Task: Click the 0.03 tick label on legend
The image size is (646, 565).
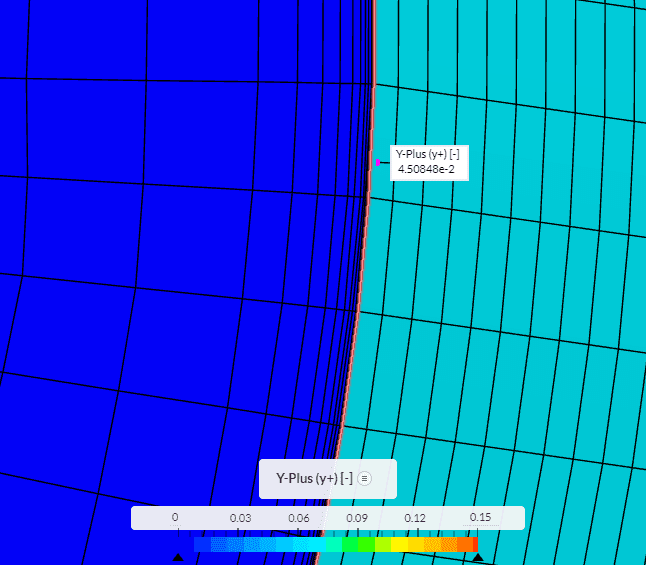Action: click(x=240, y=518)
